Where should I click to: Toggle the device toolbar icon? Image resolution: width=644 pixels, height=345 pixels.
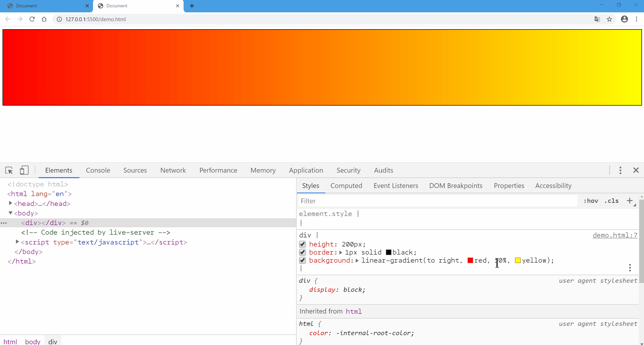click(x=24, y=170)
